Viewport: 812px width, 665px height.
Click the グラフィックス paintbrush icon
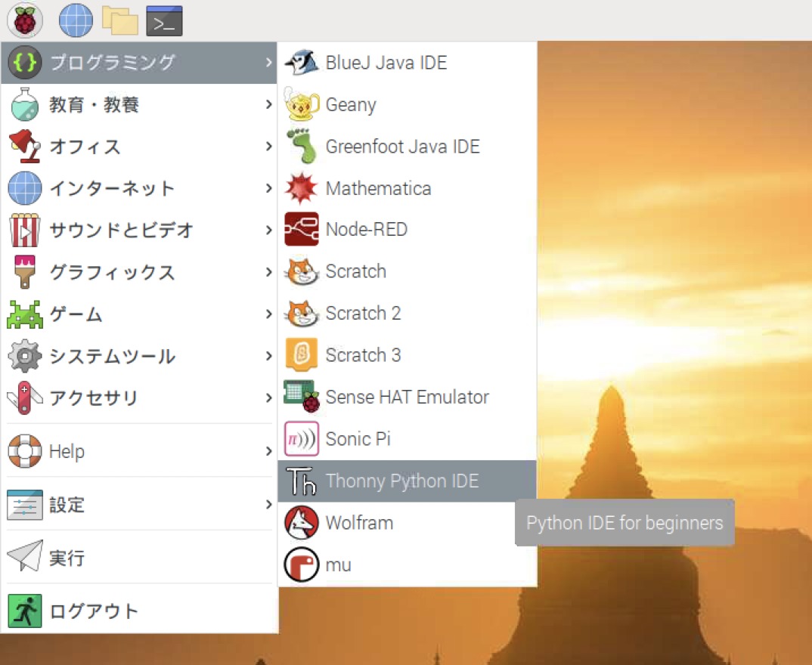tap(24, 272)
